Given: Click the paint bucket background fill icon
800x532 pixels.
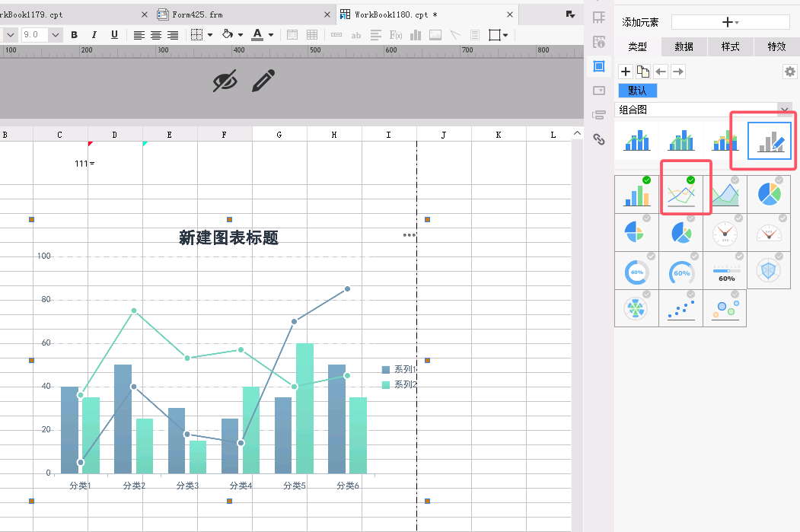Looking at the screenshot, I should point(228,35).
